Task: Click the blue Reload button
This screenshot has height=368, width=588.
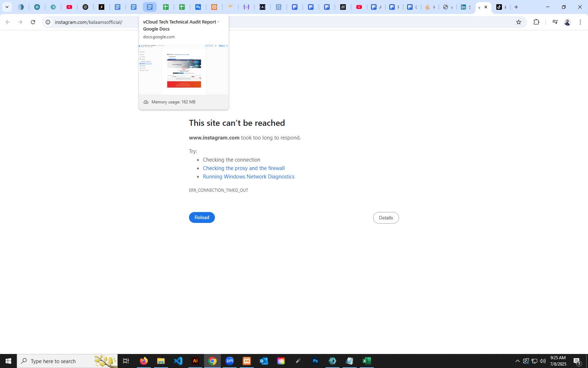Action: 202,217
